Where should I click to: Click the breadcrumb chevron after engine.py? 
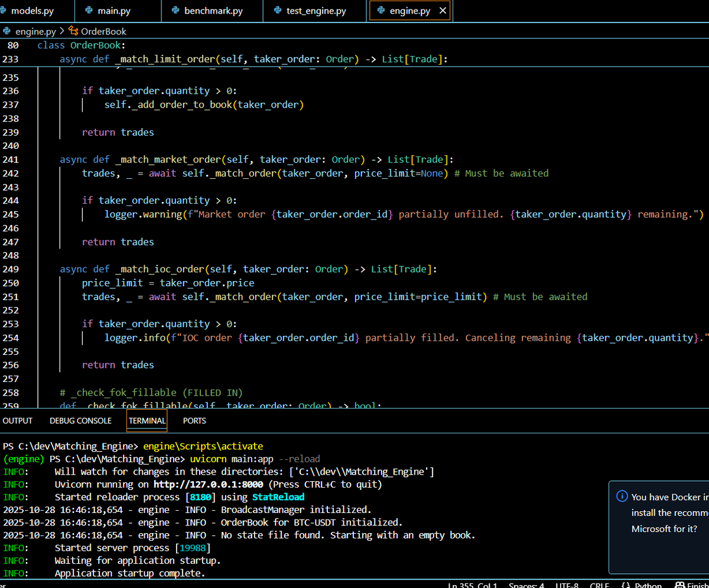click(x=62, y=31)
